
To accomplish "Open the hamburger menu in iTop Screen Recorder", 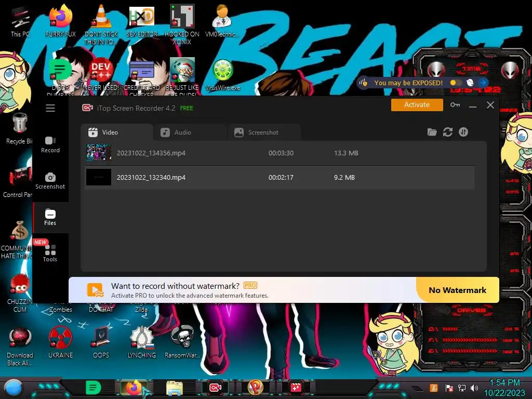I will pyautogui.click(x=50, y=108).
